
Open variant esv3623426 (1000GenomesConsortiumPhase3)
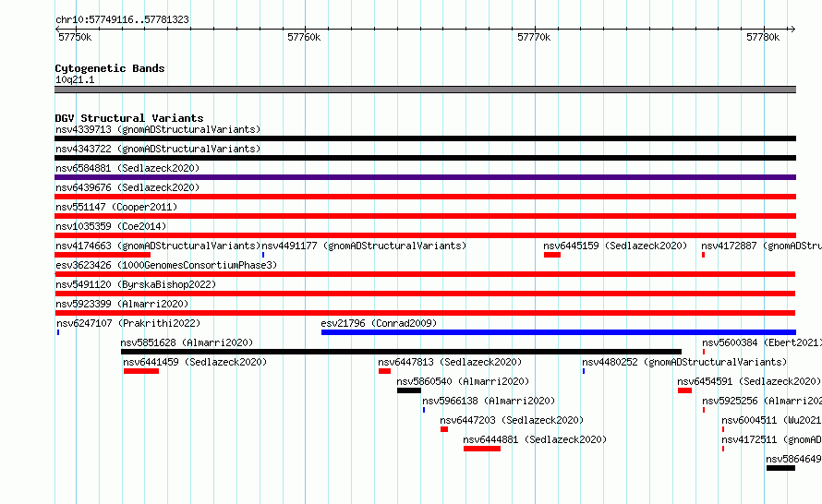(x=166, y=265)
